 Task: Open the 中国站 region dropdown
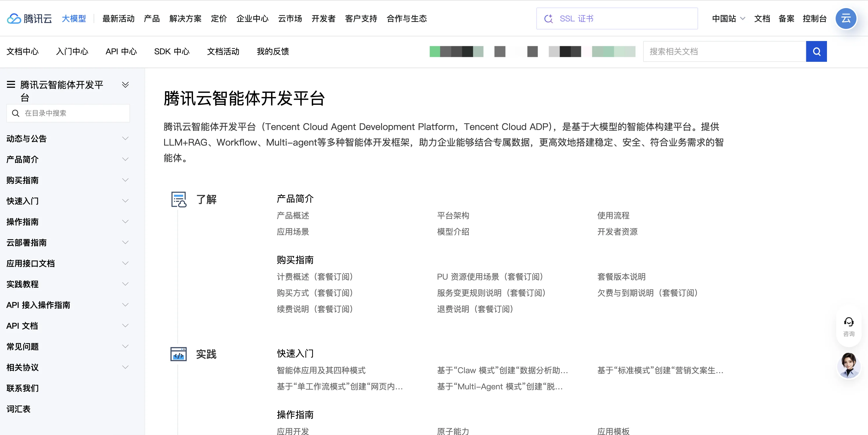pyautogui.click(x=728, y=18)
